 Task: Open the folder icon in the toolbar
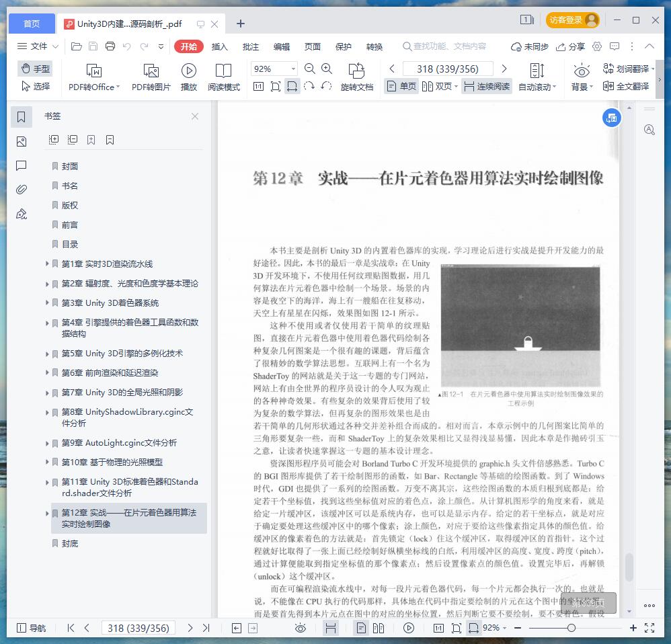[76, 46]
